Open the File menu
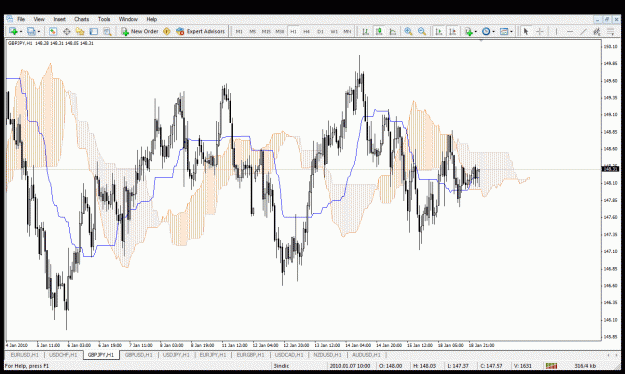The width and height of the screenshot is (625, 374). point(21,19)
